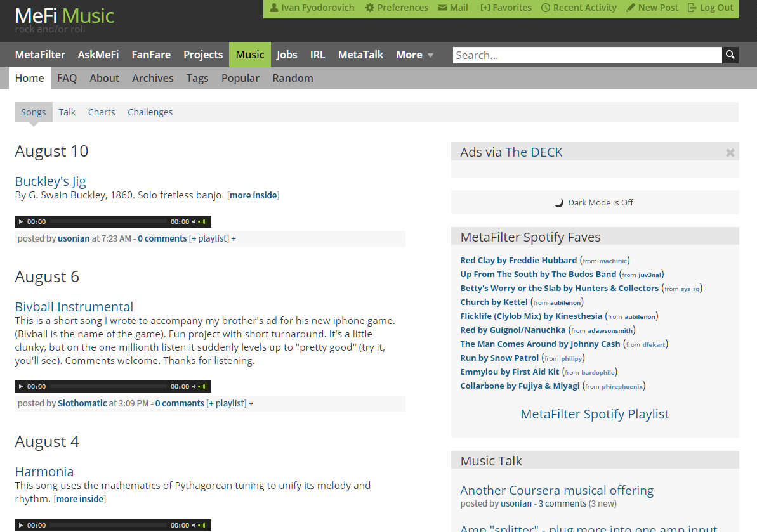The height and width of the screenshot is (532, 757).
Task: View machinic's profile in Spotify Faves
Action: 613,261
